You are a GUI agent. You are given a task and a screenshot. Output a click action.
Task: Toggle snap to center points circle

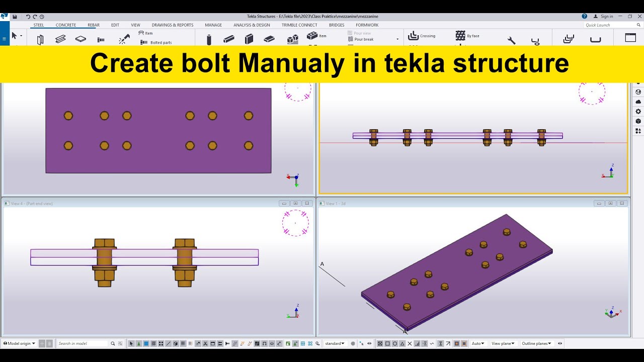[395, 343]
